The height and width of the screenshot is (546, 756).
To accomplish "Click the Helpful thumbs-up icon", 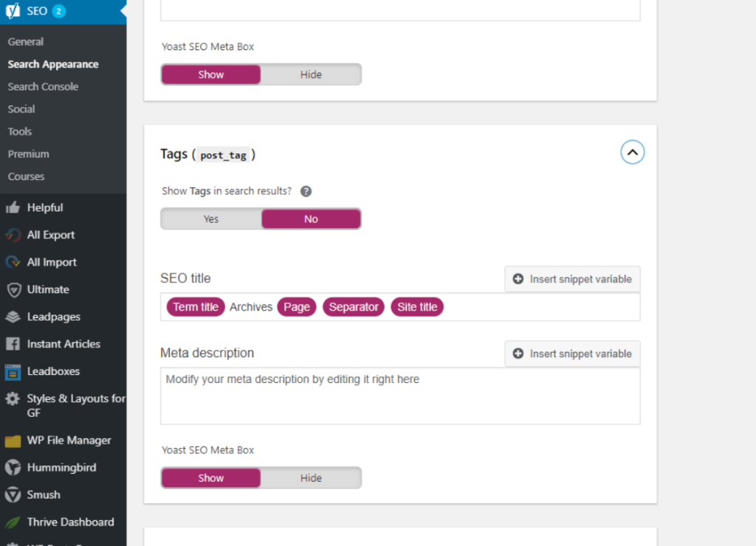I will [13, 208].
